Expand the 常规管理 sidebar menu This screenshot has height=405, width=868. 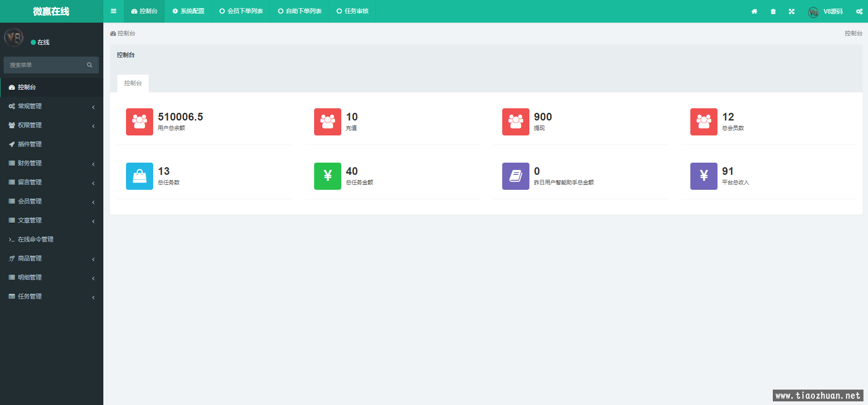click(52, 106)
